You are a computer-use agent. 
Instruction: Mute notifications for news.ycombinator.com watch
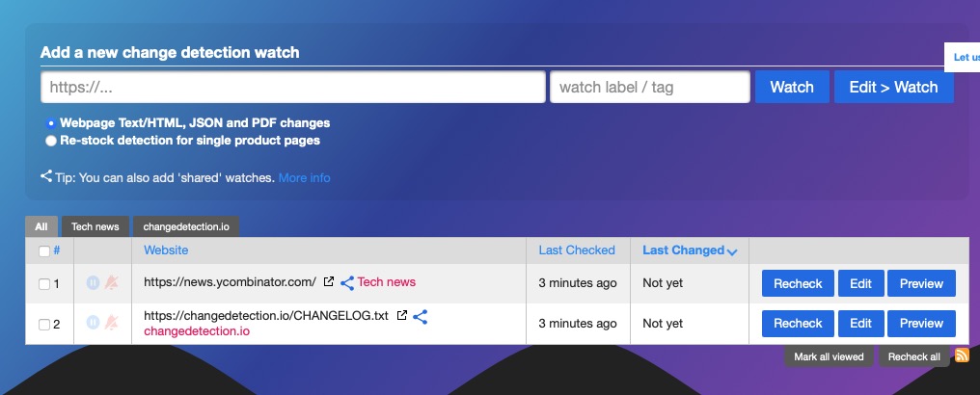pos(111,282)
